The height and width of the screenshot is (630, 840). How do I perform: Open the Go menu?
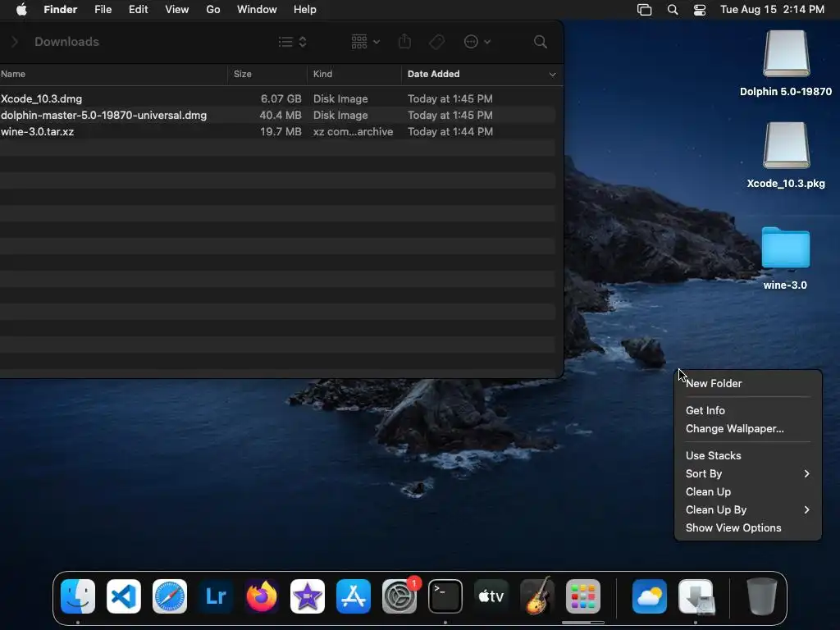(x=213, y=10)
